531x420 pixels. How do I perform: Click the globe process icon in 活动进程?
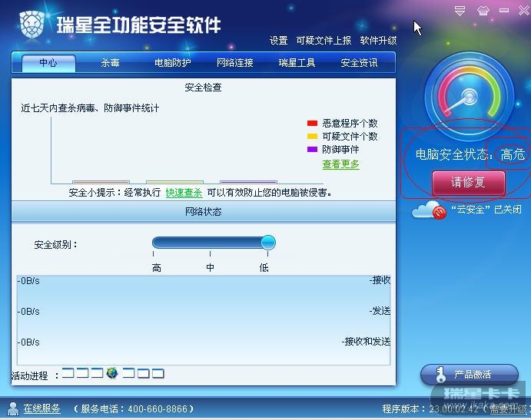pyautogui.click(x=112, y=373)
